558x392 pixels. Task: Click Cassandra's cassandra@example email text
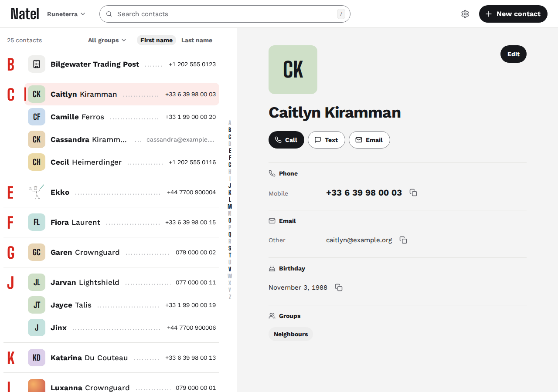[x=181, y=140]
